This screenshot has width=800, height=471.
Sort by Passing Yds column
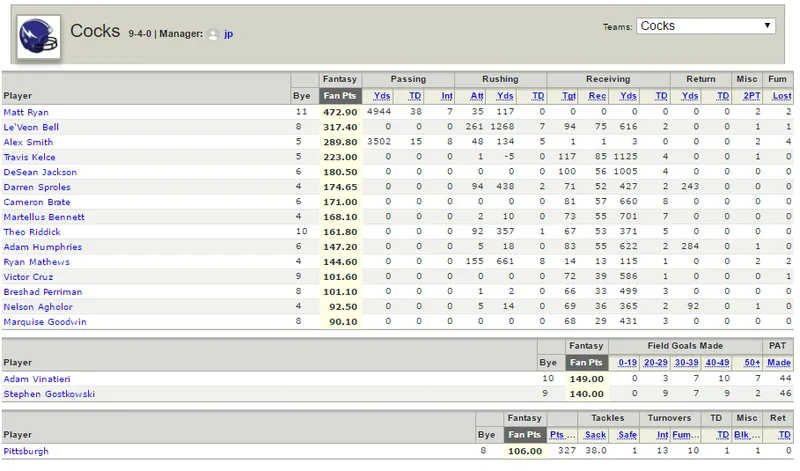pos(382,95)
